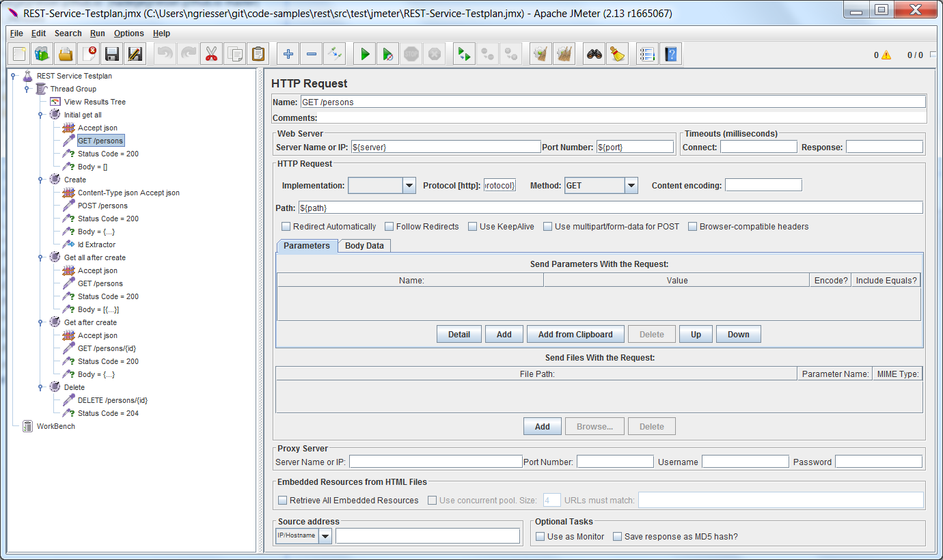Screen dimensions: 943x560
Task: Click the Open file toolbar icon
Action: pos(66,54)
